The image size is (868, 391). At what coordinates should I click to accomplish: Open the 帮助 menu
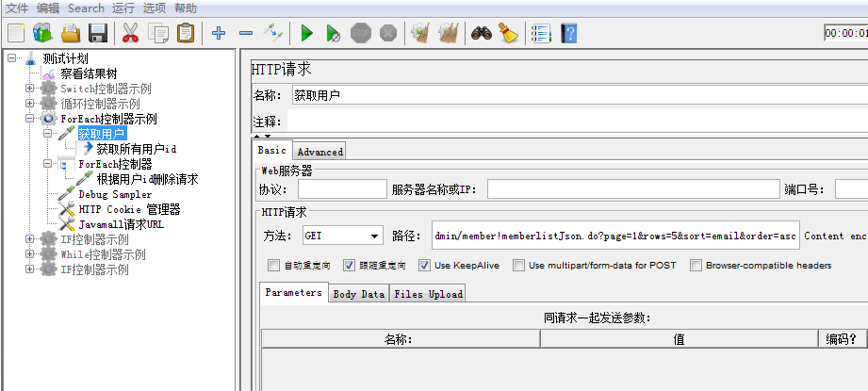click(x=185, y=8)
